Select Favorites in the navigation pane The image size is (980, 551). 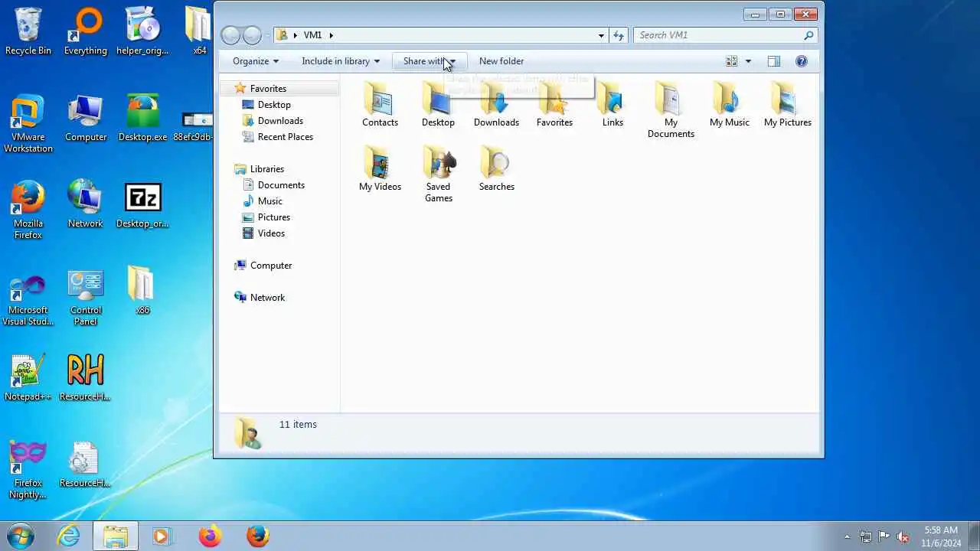(x=268, y=89)
